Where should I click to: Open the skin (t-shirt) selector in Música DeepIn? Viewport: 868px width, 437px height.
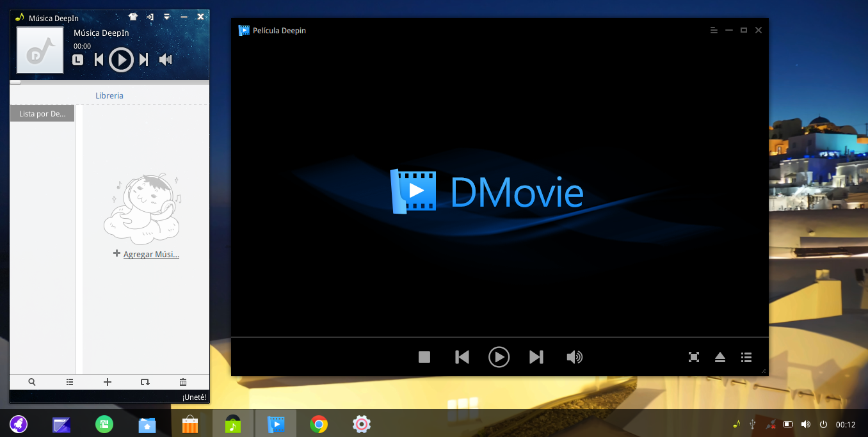tap(133, 17)
